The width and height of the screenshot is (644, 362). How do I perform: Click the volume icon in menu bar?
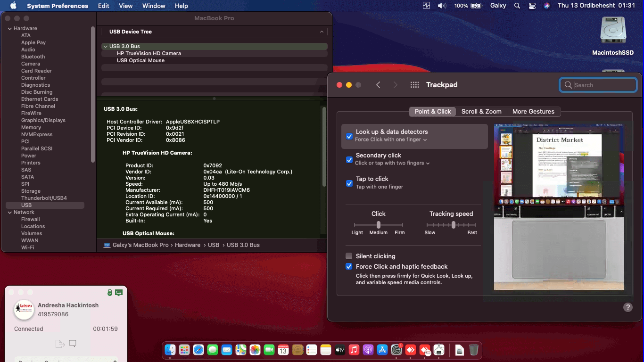442,6
